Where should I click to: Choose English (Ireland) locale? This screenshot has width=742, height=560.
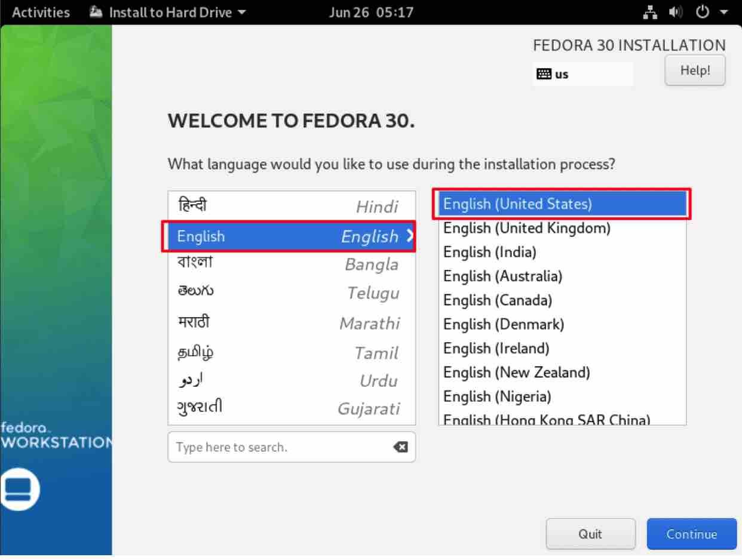[x=562, y=348]
